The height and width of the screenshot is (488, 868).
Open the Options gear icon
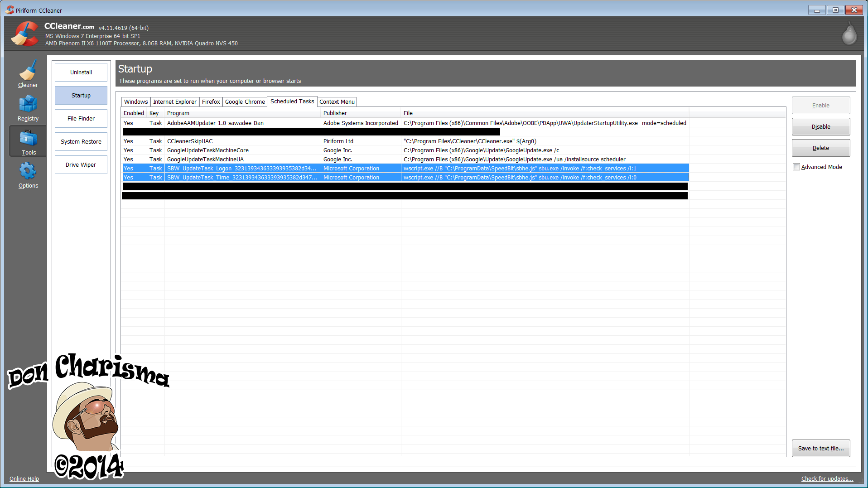(x=28, y=172)
